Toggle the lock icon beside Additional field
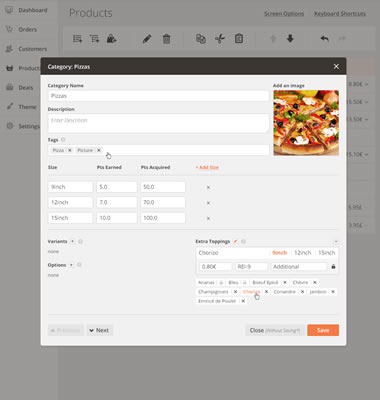 (x=333, y=267)
